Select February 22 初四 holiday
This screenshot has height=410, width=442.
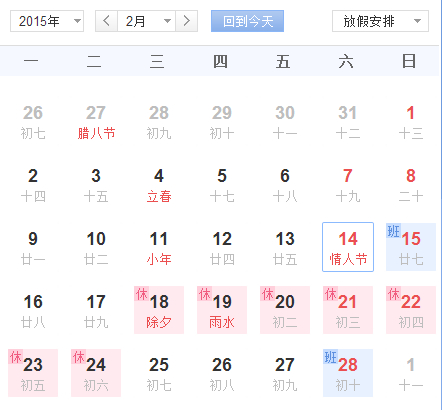coord(411,310)
